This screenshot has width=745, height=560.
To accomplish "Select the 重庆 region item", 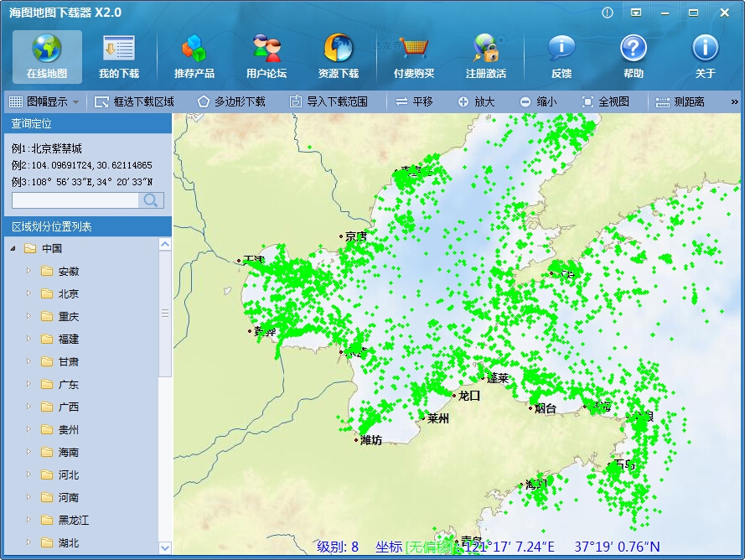I will click(x=69, y=317).
